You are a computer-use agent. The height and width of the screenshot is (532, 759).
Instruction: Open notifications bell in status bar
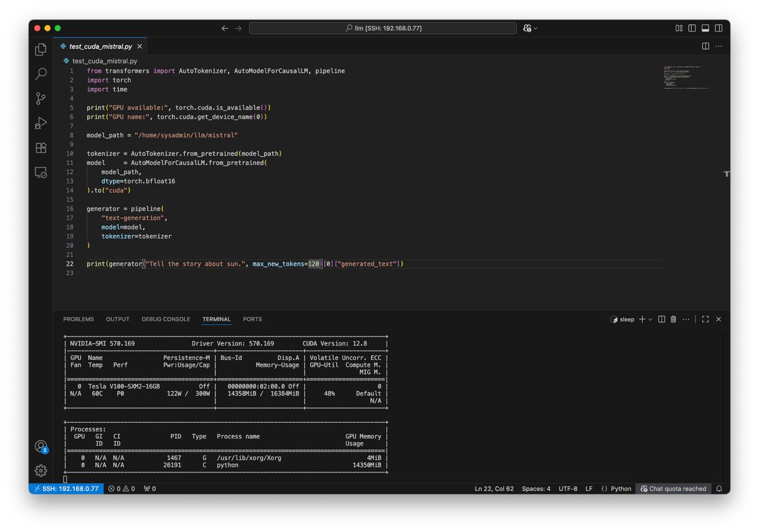click(x=719, y=489)
